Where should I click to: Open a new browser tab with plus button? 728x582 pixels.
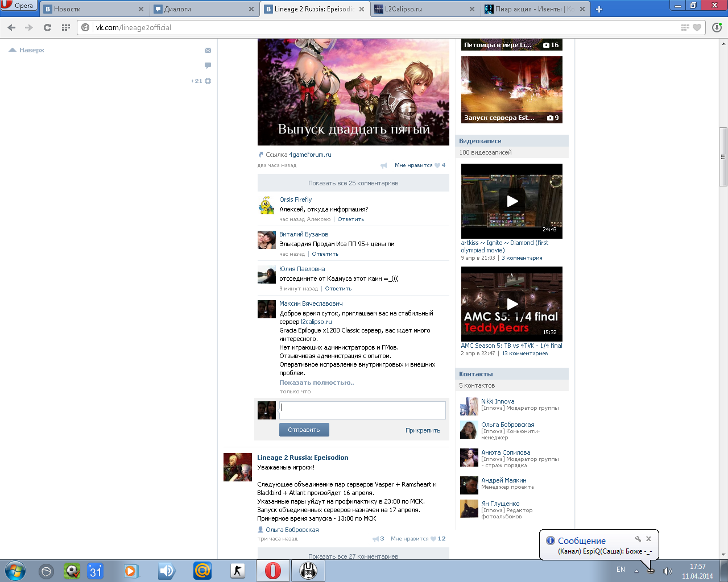(599, 9)
